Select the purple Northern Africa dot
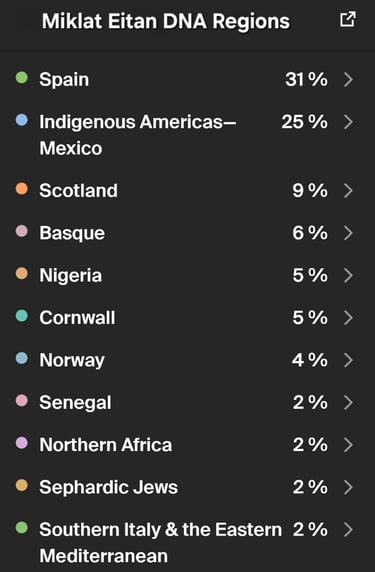The image size is (375, 572). (x=22, y=442)
